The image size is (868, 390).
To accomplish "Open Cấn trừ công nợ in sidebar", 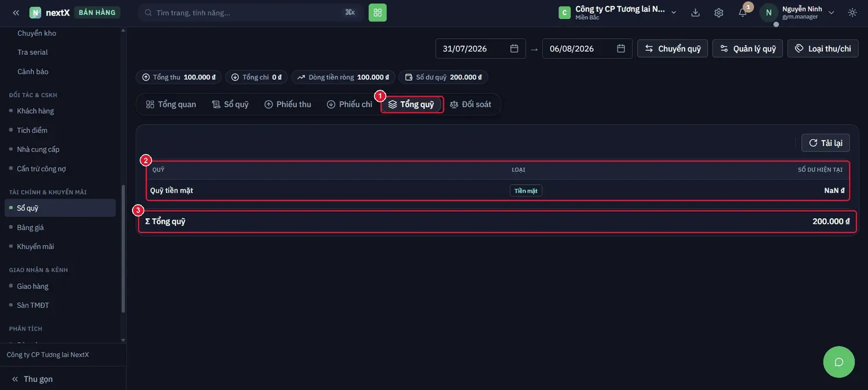I will (42, 168).
